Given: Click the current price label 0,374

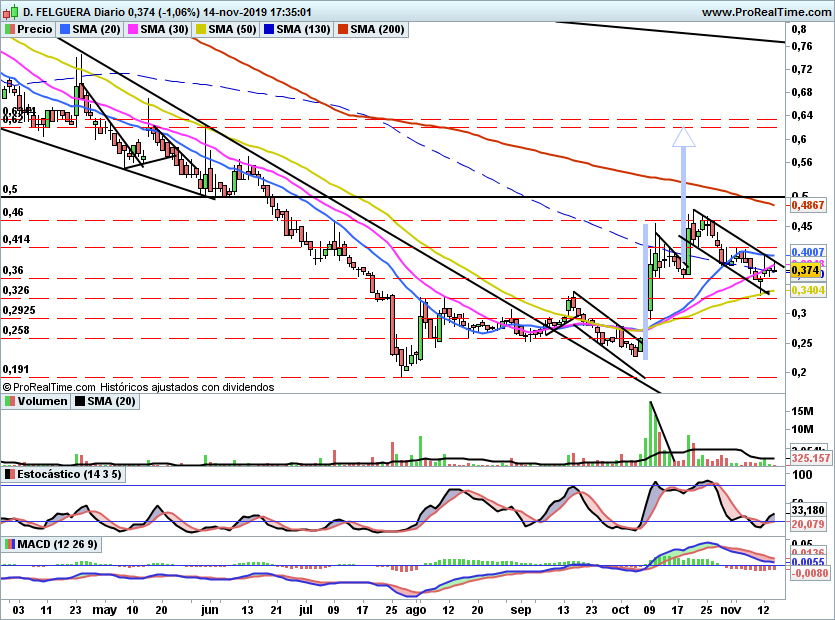Looking at the screenshot, I should pyautogui.click(x=806, y=270).
